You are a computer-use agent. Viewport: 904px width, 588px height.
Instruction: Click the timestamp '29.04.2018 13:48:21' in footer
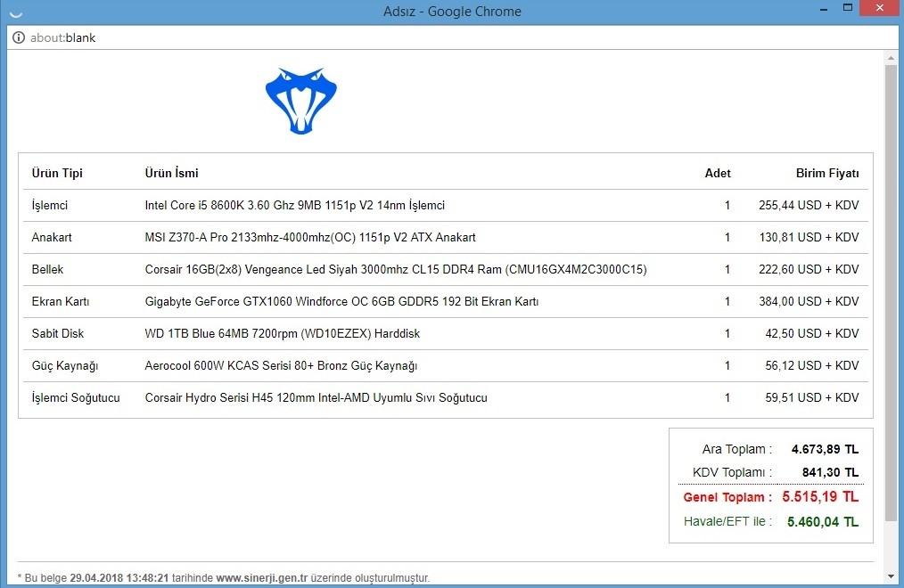[119, 577]
